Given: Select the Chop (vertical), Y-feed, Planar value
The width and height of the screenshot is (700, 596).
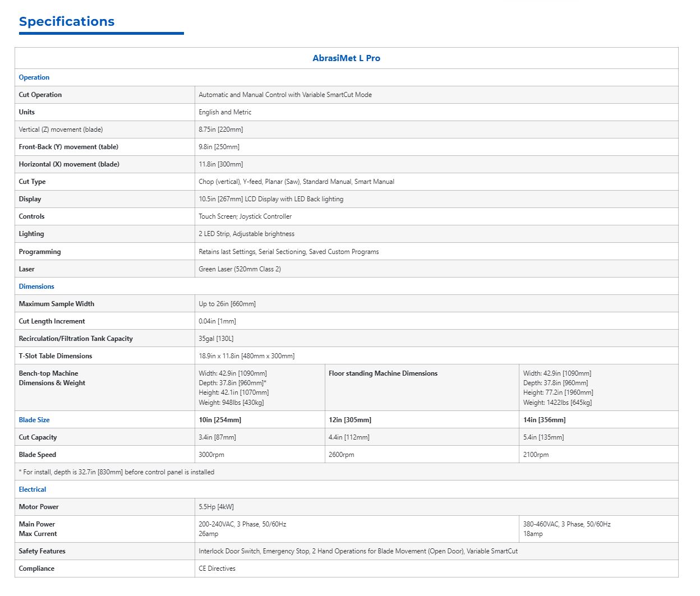Looking at the screenshot, I should pyautogui.click(x=296, y=182).
